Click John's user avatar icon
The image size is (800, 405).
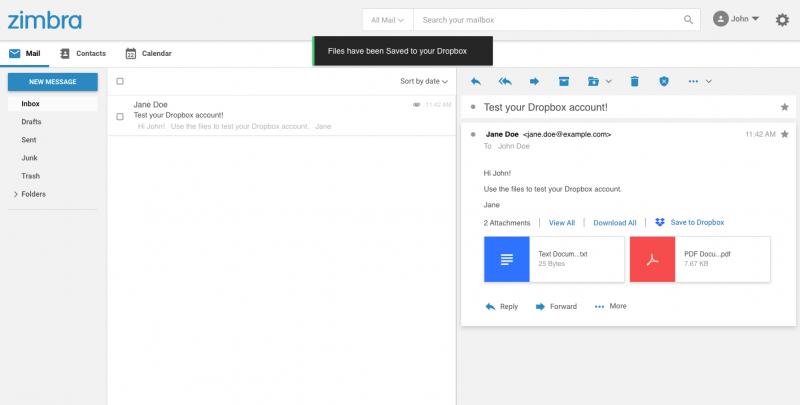[x=720, y=19]
